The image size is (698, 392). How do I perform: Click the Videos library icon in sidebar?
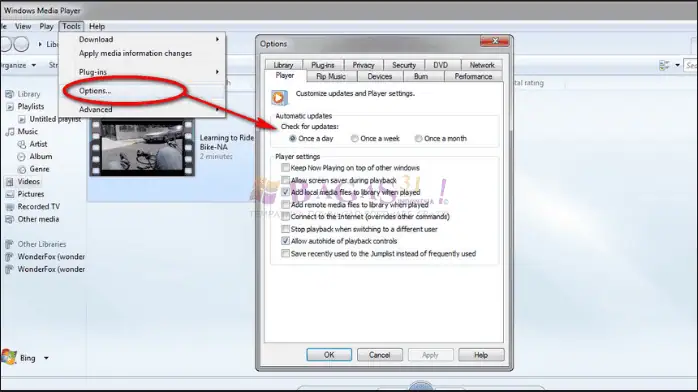click(x=9, y=182)
